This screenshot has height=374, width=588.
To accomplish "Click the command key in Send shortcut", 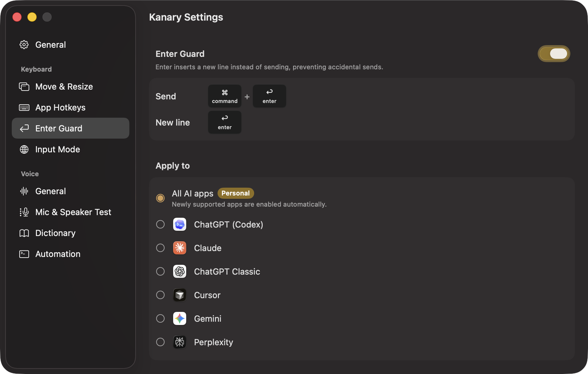I will point(225,96).
